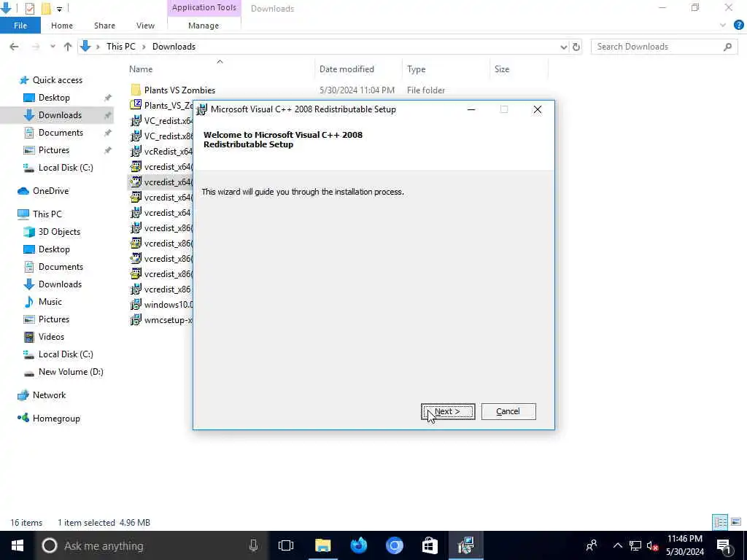The width and height of the screenshot is (747, 560).
Task: Switch to details view layout icon
Action: click(x=720, y=522)
